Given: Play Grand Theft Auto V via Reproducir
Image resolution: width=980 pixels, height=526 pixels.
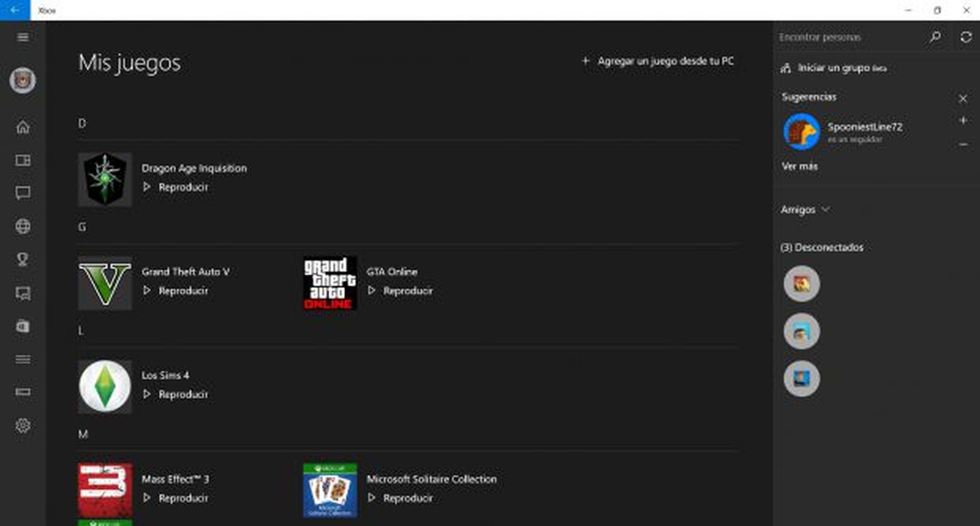Looking at the screenshot, I should (176, 291).
